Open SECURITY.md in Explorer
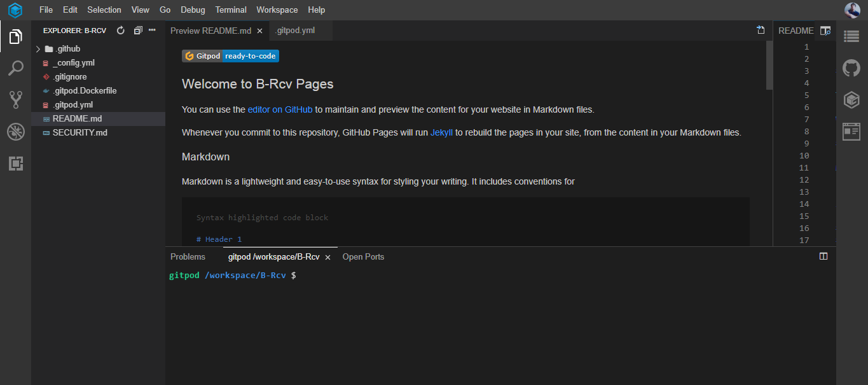The image size is (868, 385). pos(79,133)
